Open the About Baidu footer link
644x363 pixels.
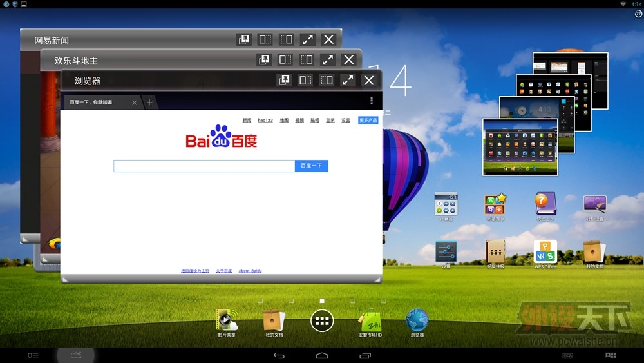[250, 271]
